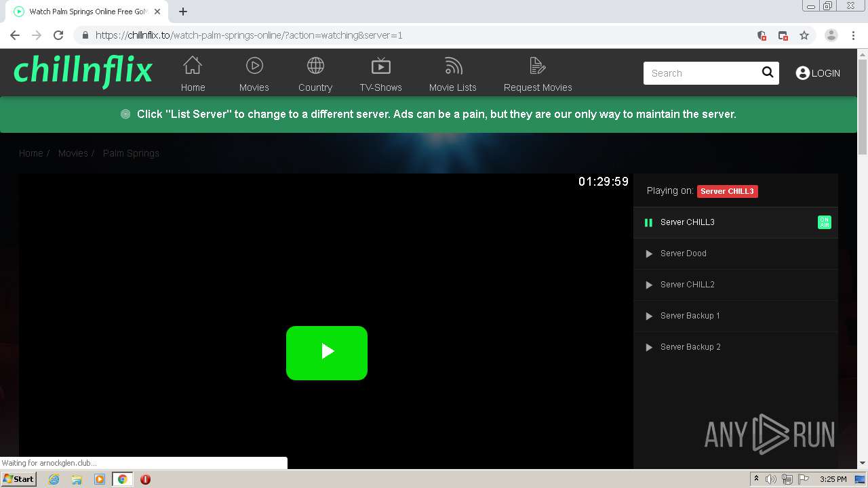Open the Country globe icon
The image size is (868, 488).
[315, 65]
